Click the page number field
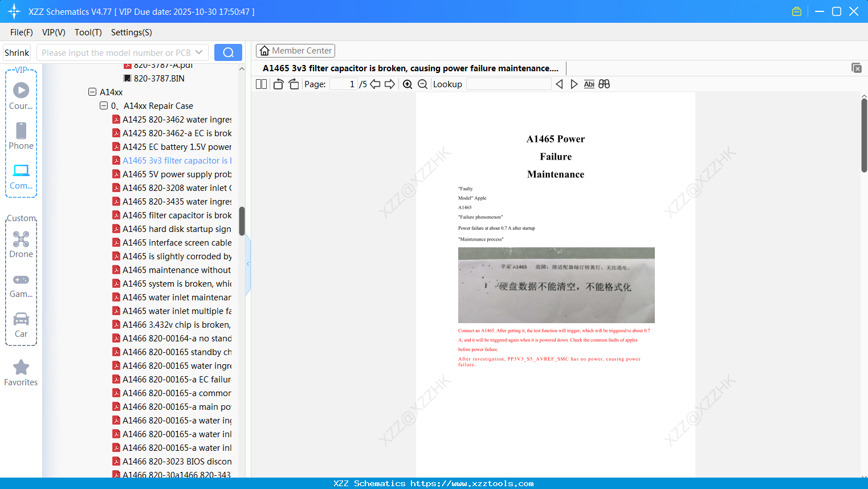The width and height of the screenshot is (868, 489). tap(343, 84)
